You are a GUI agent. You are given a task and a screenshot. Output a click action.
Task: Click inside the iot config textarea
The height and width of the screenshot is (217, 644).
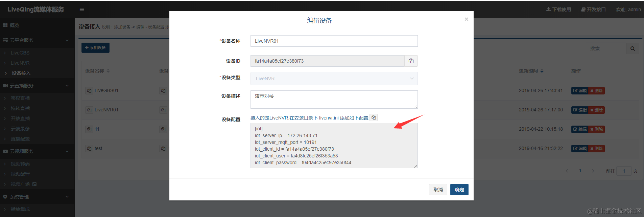point(334,146)
